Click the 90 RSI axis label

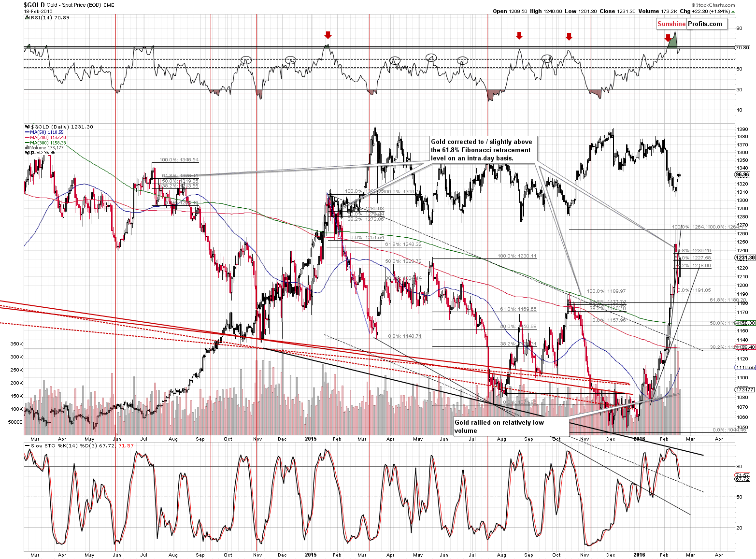coord(739,29)
